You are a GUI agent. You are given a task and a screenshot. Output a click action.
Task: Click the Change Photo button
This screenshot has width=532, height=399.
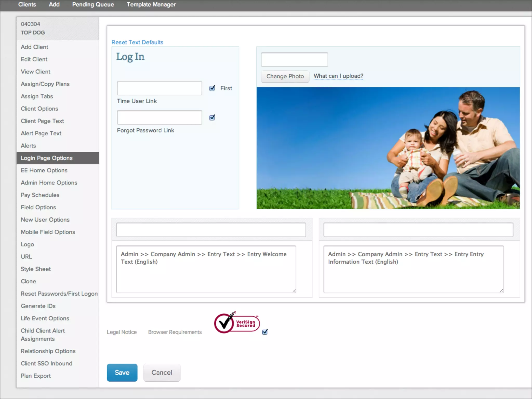click(x=285, y=76)
